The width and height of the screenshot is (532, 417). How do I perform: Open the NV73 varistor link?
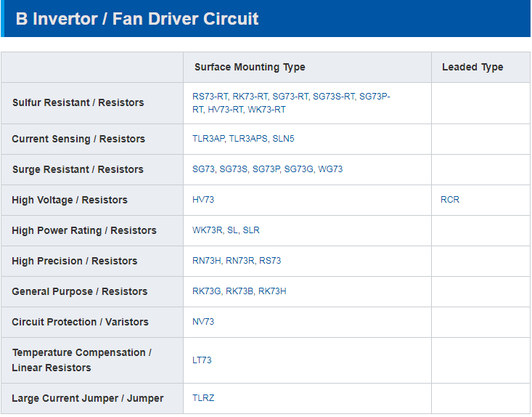(x=203, y=322)
